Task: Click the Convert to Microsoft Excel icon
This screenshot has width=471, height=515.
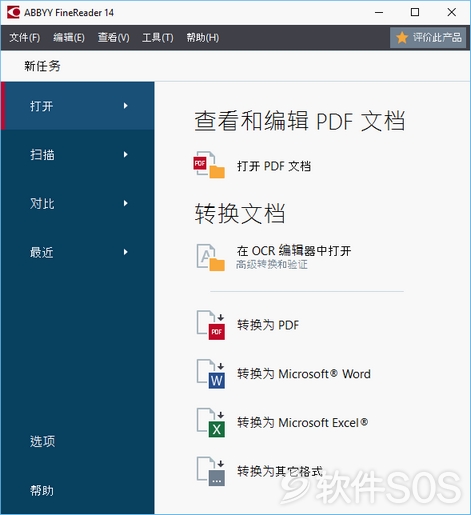Action: 210,422
